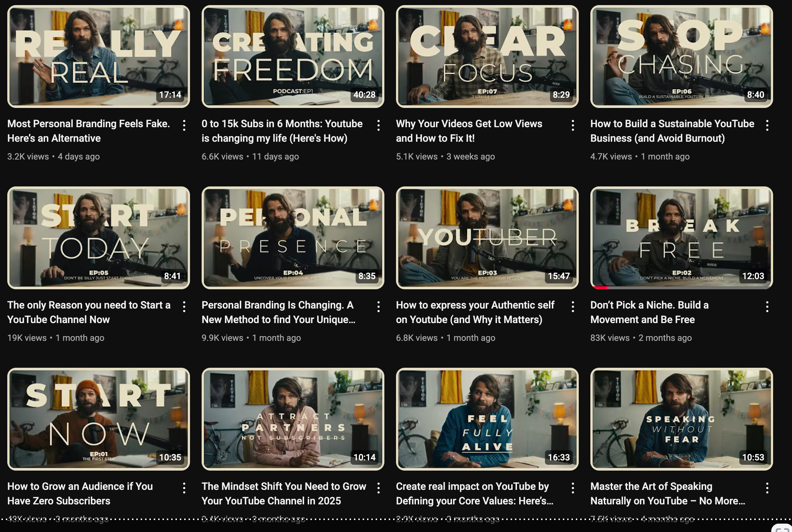Open options menu for 'Don't Pick a Niche'
The width and height of the screenshot is (792, 532).
point(767,307)
